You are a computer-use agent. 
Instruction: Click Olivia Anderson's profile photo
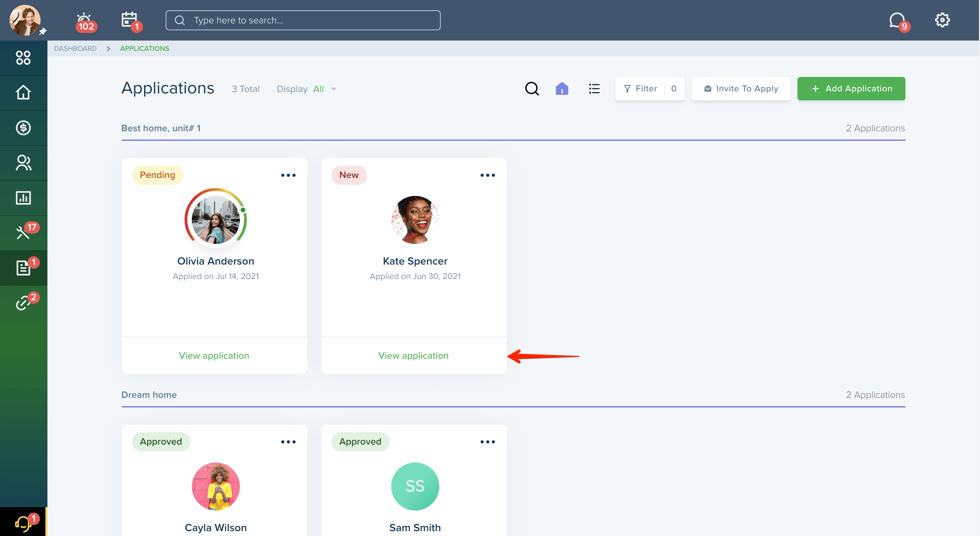click(216, 219)
